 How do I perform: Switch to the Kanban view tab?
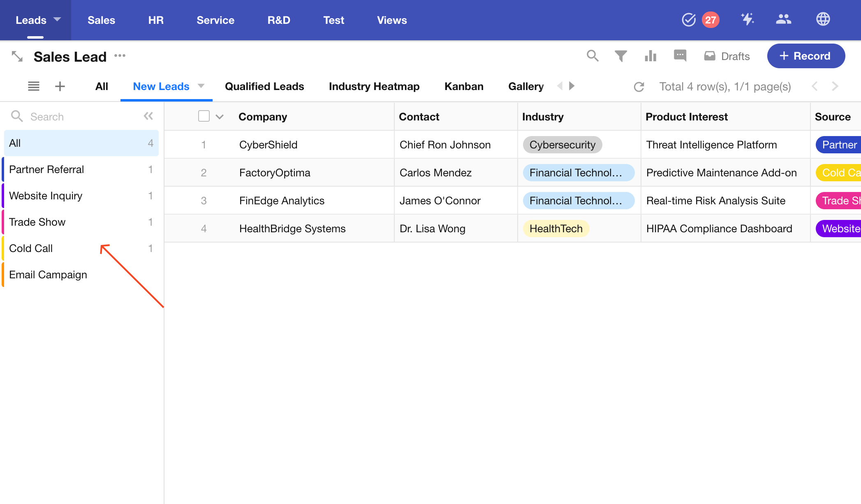[464, 86]
